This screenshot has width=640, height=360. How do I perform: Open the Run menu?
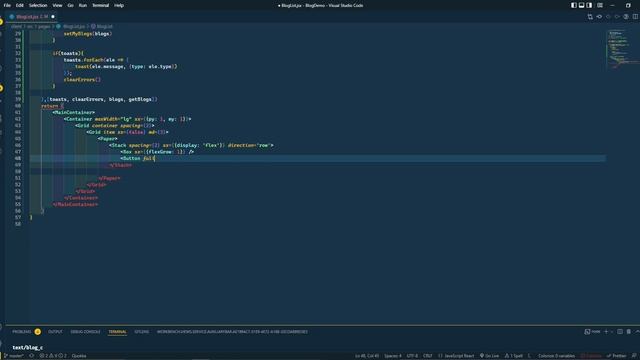[83, 5]
